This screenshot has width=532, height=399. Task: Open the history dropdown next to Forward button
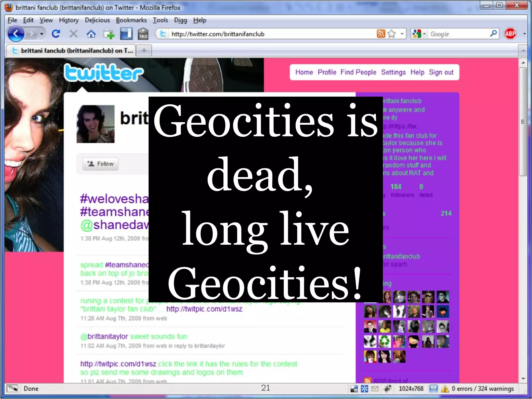point(41,34)
